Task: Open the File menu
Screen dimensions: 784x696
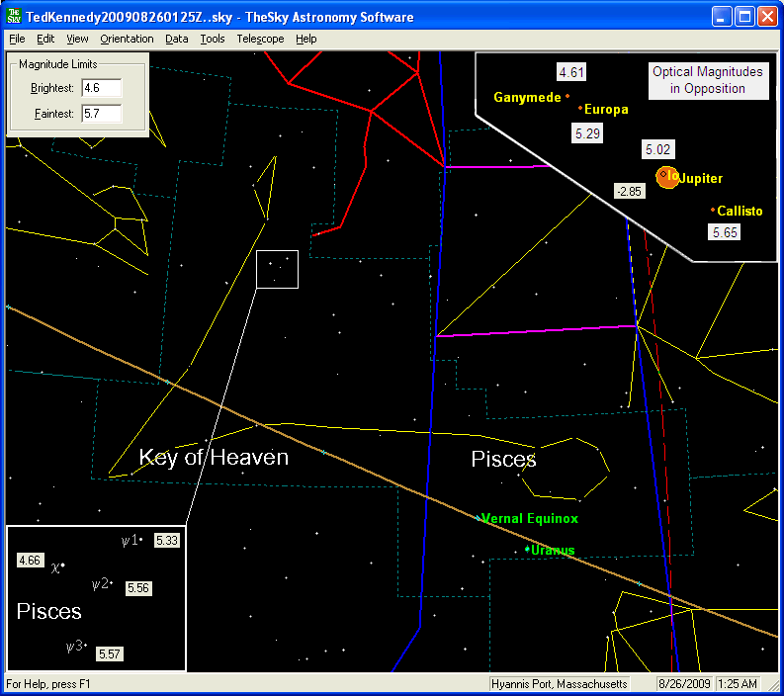Action: [17, 39]
